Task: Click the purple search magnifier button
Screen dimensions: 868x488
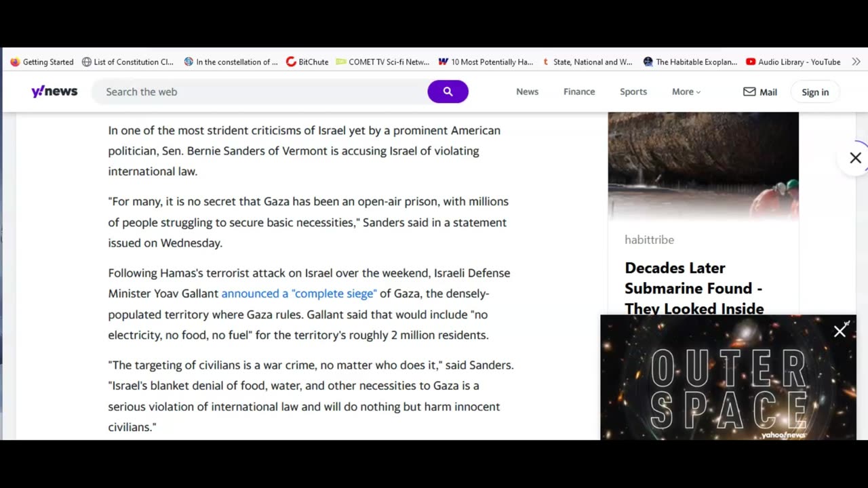Action: point(448,91)
